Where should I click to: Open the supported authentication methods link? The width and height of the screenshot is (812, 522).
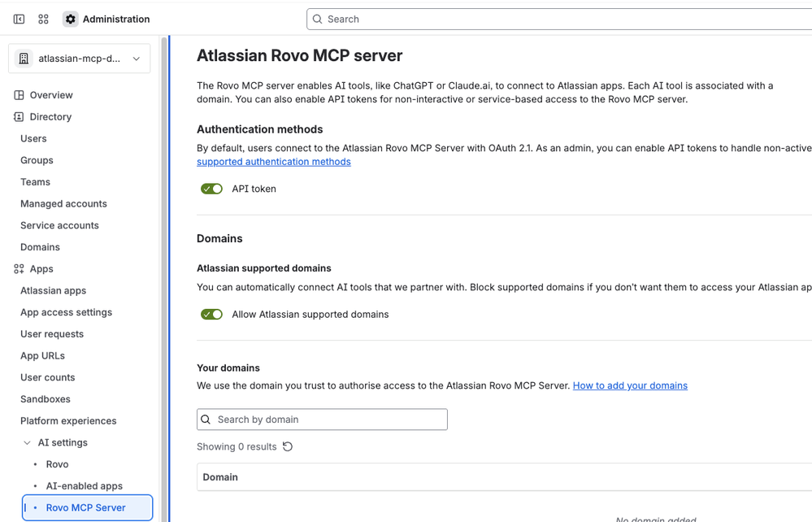click(x=273, y=161)
